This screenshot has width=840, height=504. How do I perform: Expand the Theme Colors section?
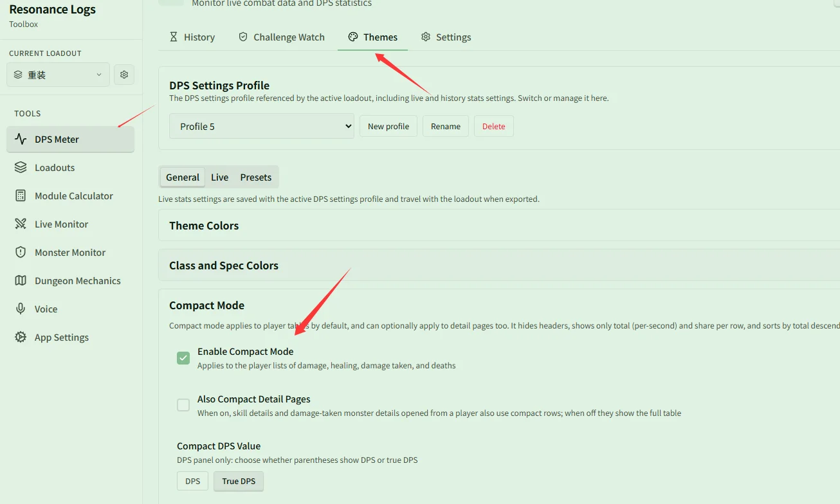[x=499, y=226]
